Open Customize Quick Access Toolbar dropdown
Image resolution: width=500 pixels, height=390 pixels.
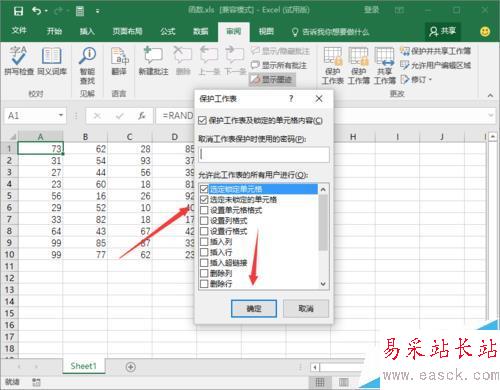pos(97,11)
